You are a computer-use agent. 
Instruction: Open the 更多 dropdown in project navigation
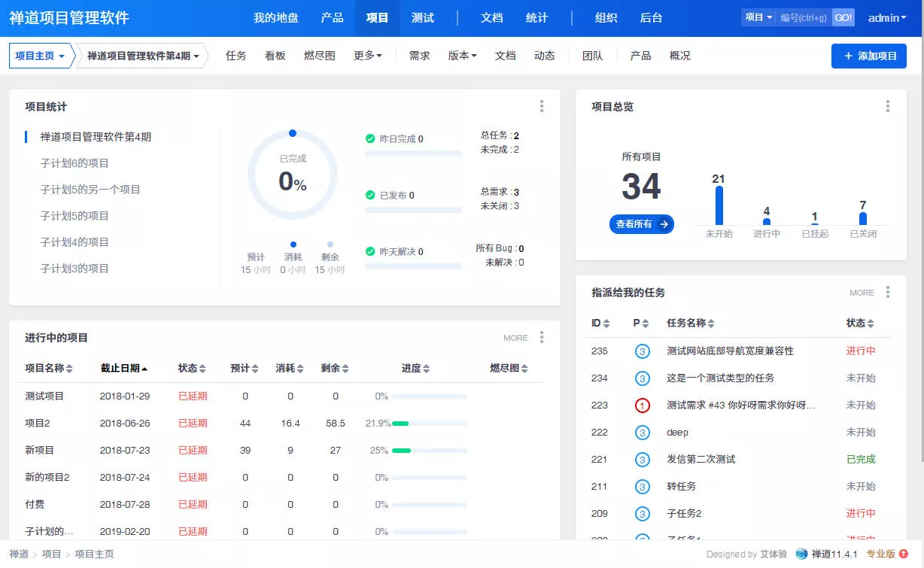(368, 56)
